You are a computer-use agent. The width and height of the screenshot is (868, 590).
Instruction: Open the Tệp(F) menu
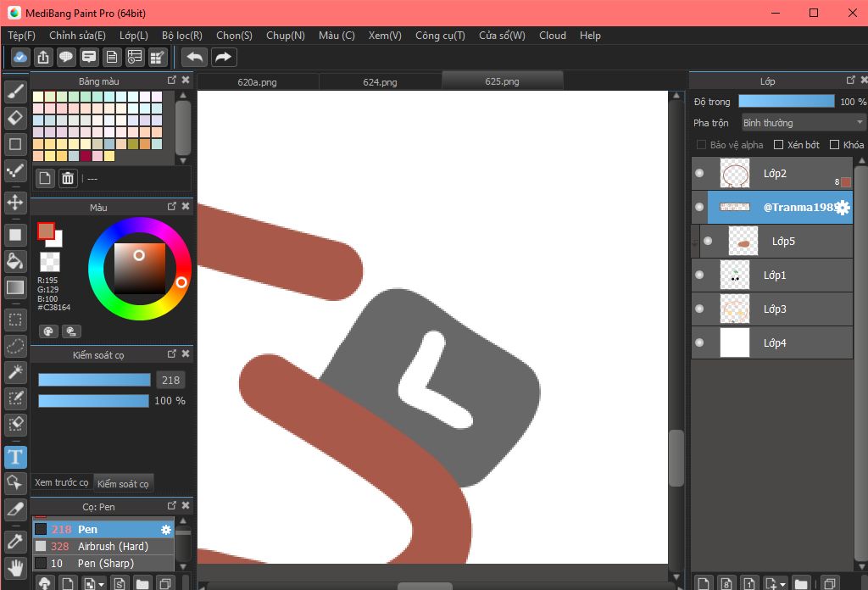(21, 36)
